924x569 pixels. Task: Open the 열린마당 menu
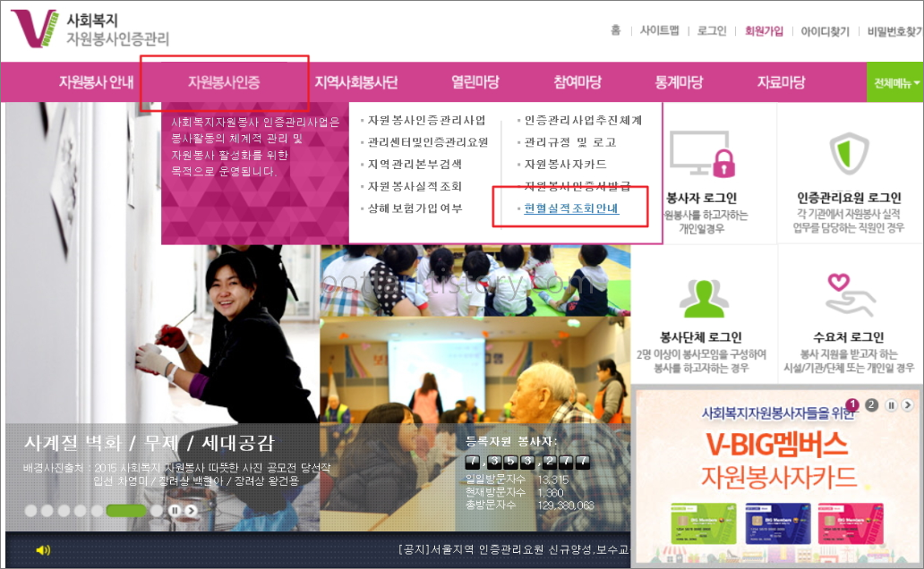[475, 82]
